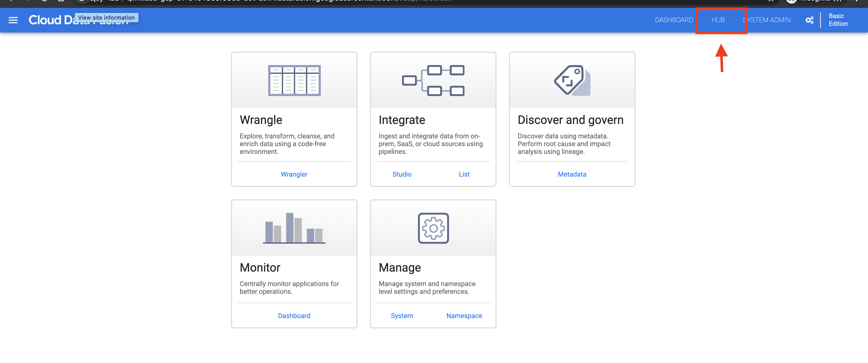Viewport: 868px width, 363px height.
Task: Switch to SYSTEM ADMIN tab
Action: pos(767,20)
